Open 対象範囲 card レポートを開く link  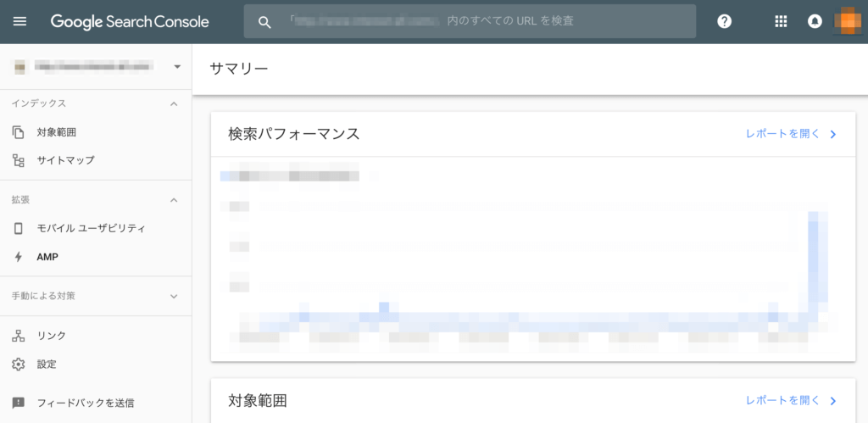782,400
